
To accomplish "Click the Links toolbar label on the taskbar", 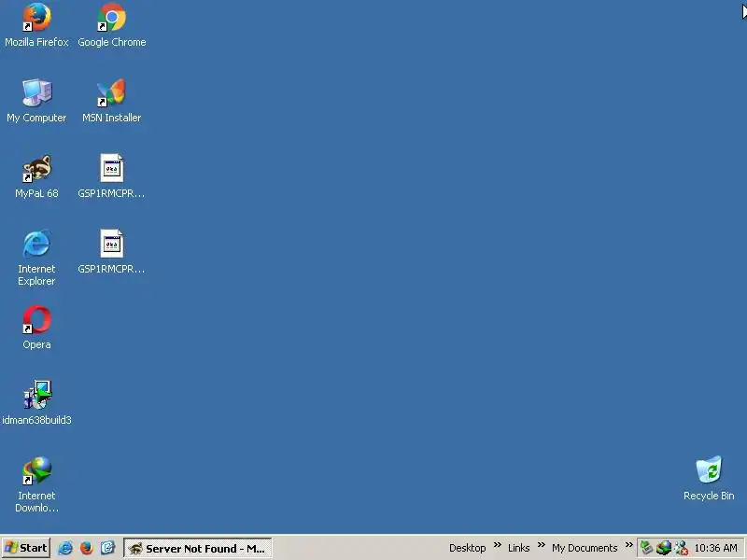I will 519,548.
